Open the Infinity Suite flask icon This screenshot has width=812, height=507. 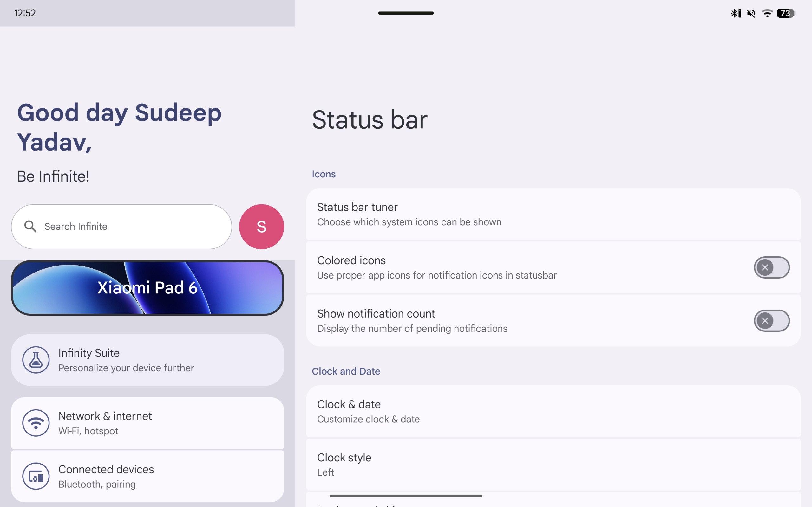coord(36,360)
